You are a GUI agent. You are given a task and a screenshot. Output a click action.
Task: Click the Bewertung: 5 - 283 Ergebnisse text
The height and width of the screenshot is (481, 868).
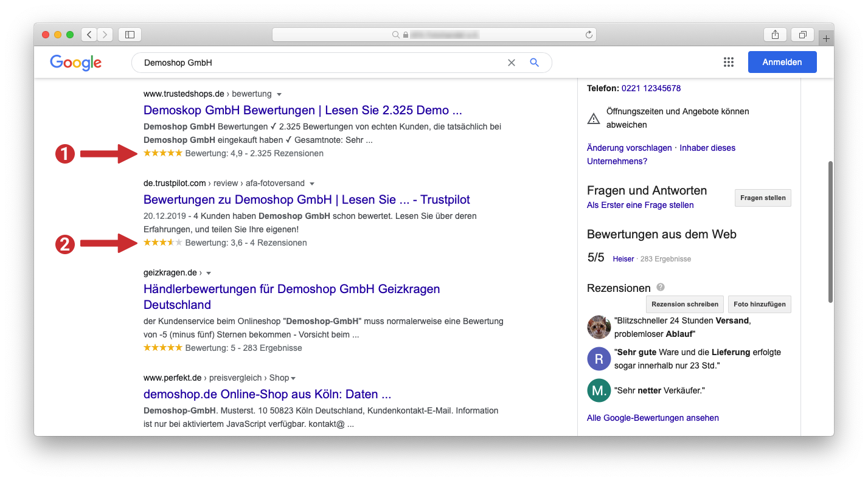click(243, 348)
